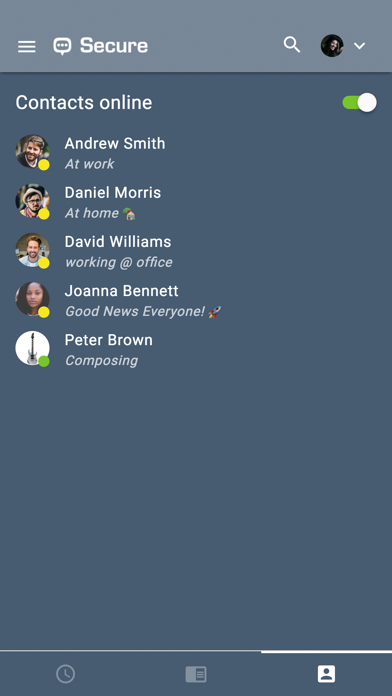Click David Williams's avatar
392x696 pixels.
(x=32, y=250)
